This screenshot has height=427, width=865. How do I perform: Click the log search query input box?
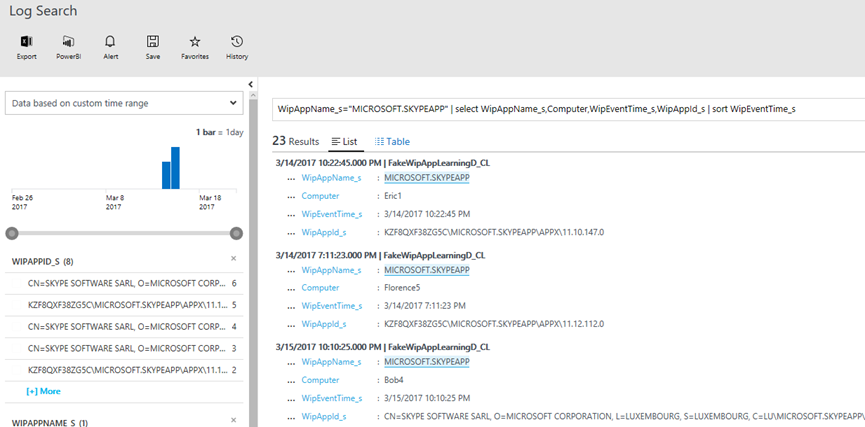[565, 108]
